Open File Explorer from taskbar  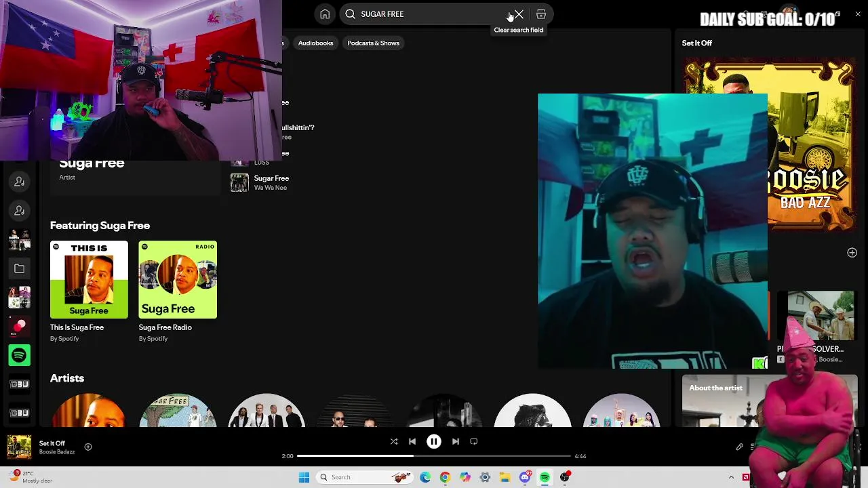pyautogui.click(x=505, y=477)
